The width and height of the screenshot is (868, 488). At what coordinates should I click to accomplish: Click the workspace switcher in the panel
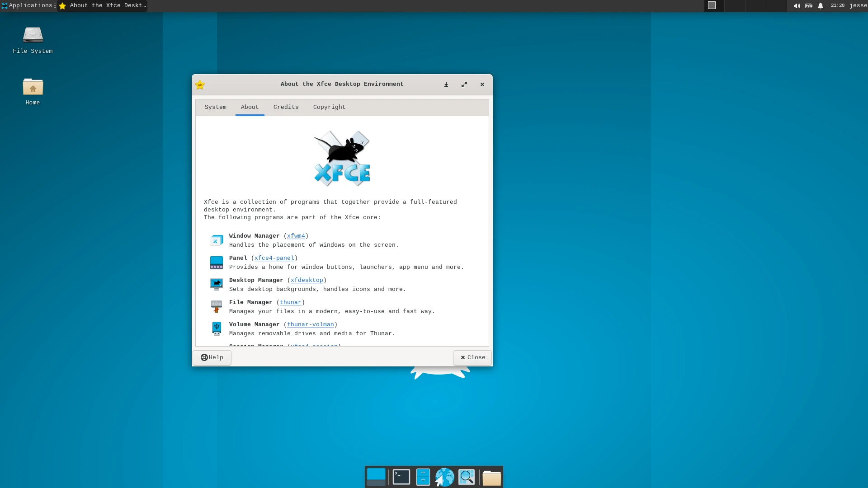(x=712, y=5)
